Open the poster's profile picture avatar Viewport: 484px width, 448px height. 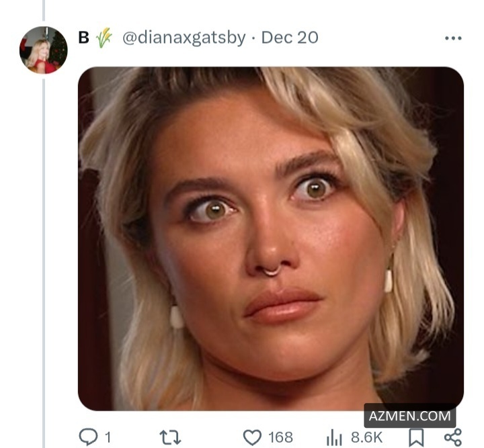point(44,50)
